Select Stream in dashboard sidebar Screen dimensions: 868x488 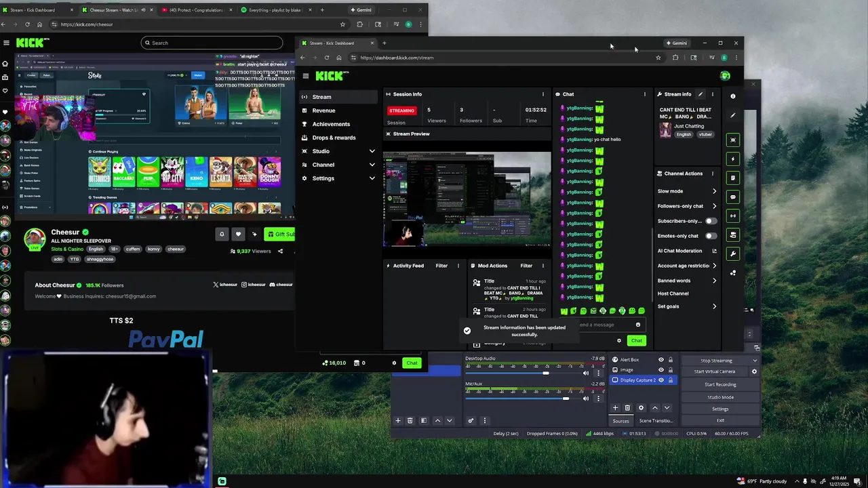pyautogui.click(x=338, y=97)
